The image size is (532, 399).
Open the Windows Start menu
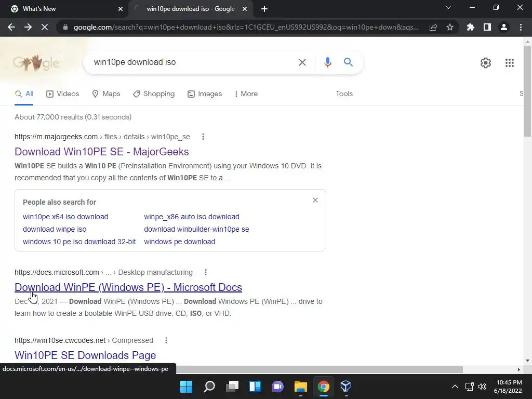(186, 387)
